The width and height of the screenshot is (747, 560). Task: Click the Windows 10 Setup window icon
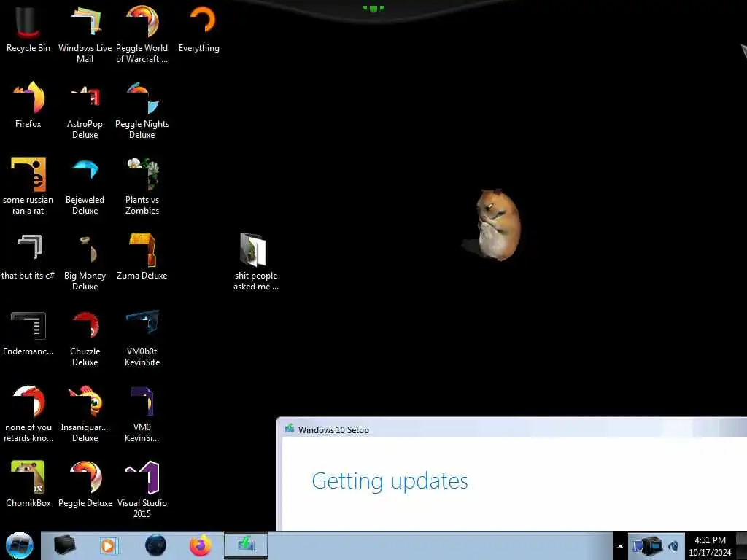point(289,429)
